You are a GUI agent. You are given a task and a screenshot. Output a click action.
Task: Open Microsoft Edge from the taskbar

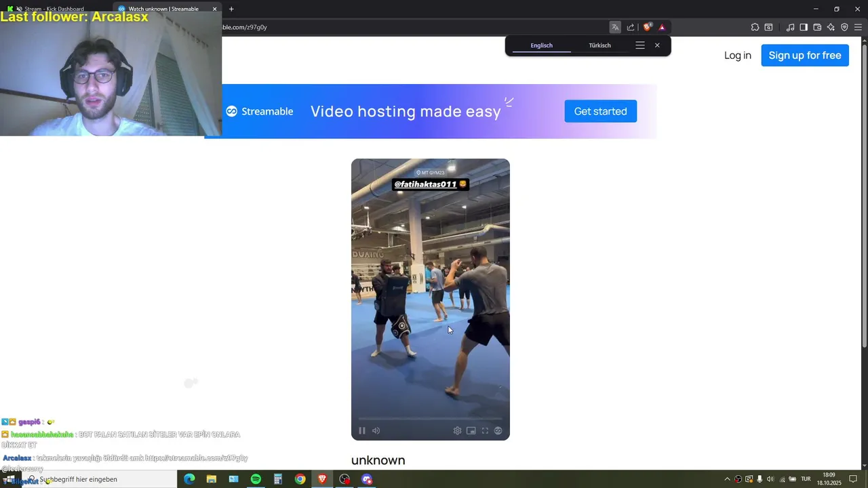tap(189, 479)
